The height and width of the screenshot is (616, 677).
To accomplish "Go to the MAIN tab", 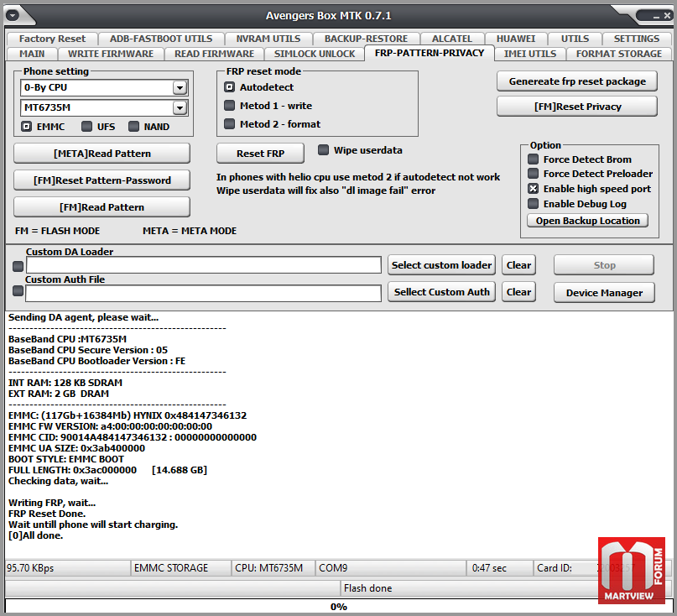I will coord(32,54).
